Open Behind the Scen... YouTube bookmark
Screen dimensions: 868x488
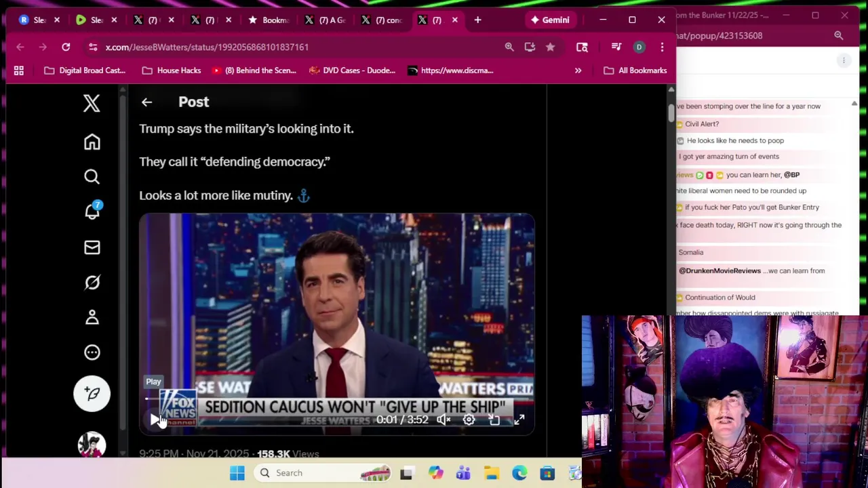pos(254,70)
